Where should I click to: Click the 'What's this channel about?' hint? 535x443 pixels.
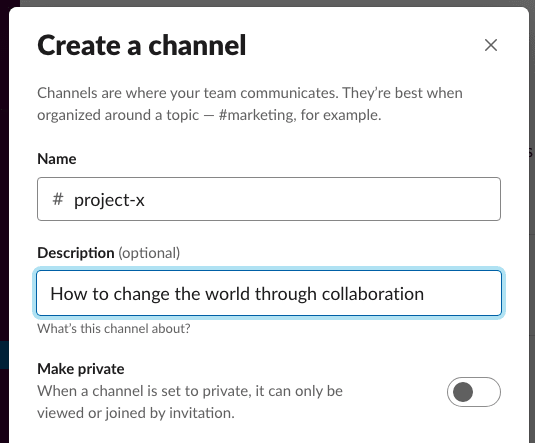point(114,329)
